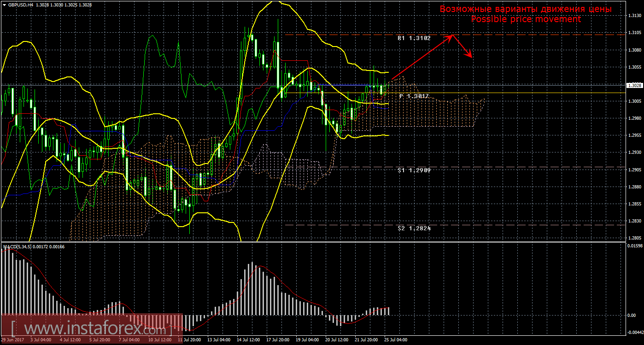This screenshot has width=644, height=345.
Task: Click the 1.2930 price axis label
Action: [x=635, y=152]
